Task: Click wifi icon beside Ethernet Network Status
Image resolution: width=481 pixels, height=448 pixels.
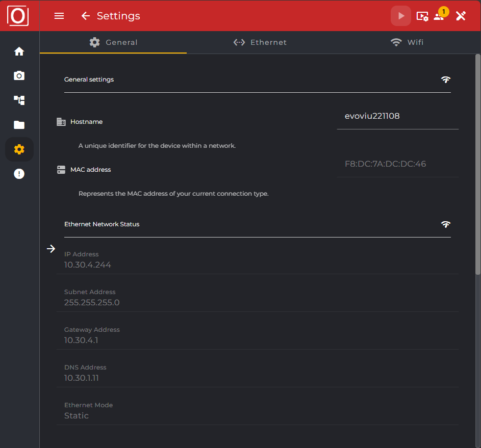Action: [446, 224]
